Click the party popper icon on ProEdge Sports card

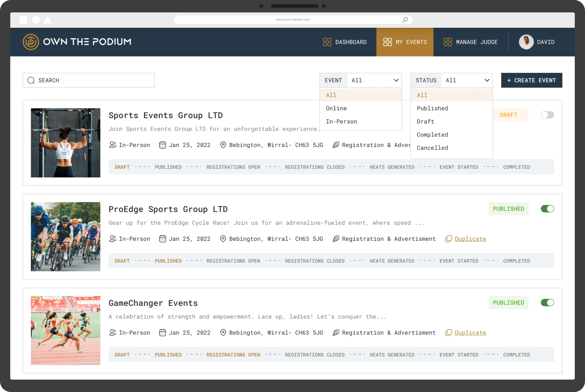[336, 238]
